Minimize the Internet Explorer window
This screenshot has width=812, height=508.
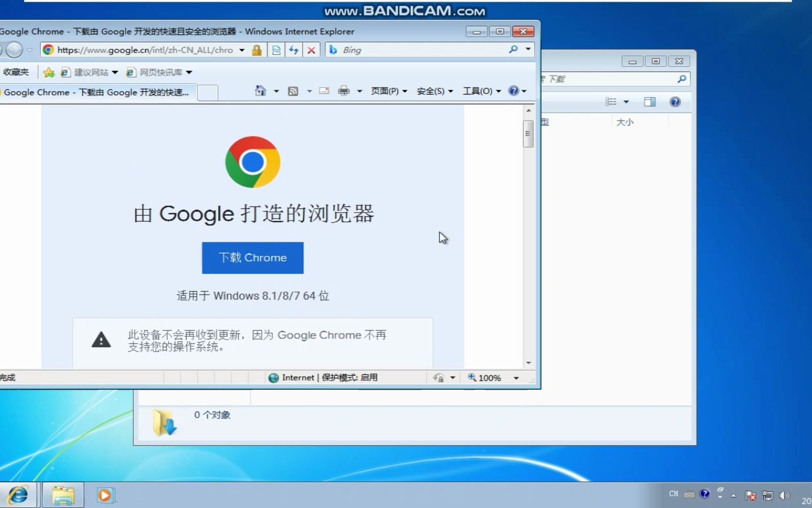(476, 32)
